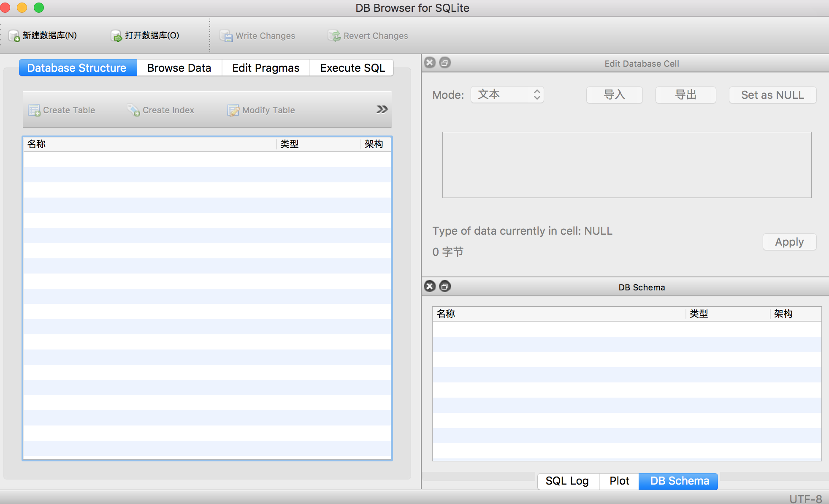Click 名称 column header in DB Schema panel

(559, 314)
